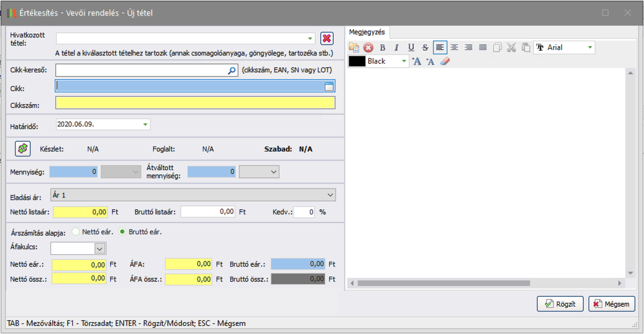Click the eraser clear-formatting icon
644x334 pixels.
444,61
